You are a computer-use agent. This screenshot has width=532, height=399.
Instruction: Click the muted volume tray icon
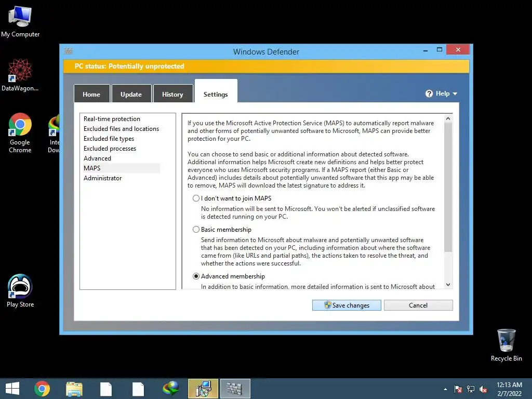(x=483, y=389)
